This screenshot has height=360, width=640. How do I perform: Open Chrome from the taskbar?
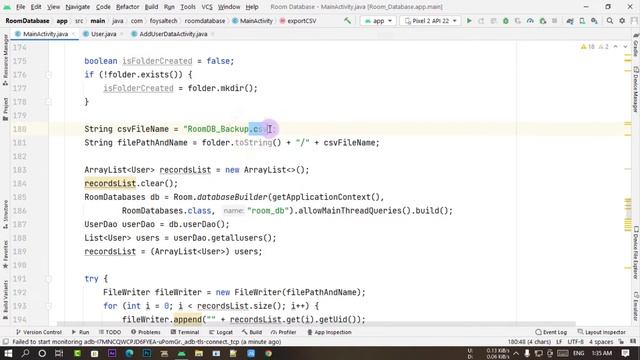click(268, 353)
